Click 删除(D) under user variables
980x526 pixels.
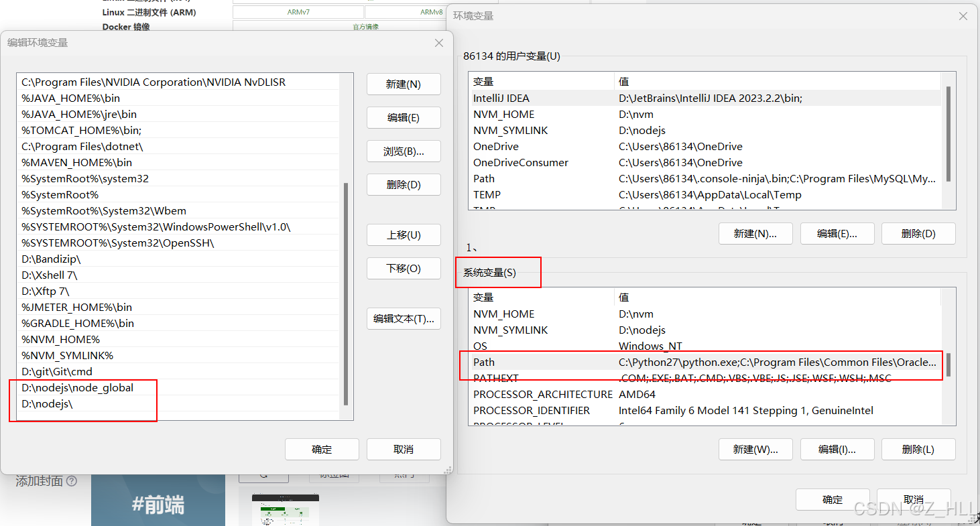[x=918, y=234]
